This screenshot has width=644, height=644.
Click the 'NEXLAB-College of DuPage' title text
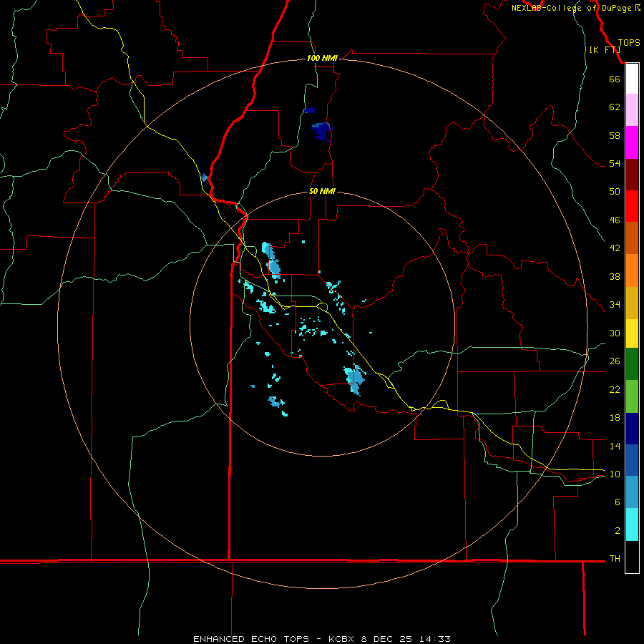click(x=572, y=8)
